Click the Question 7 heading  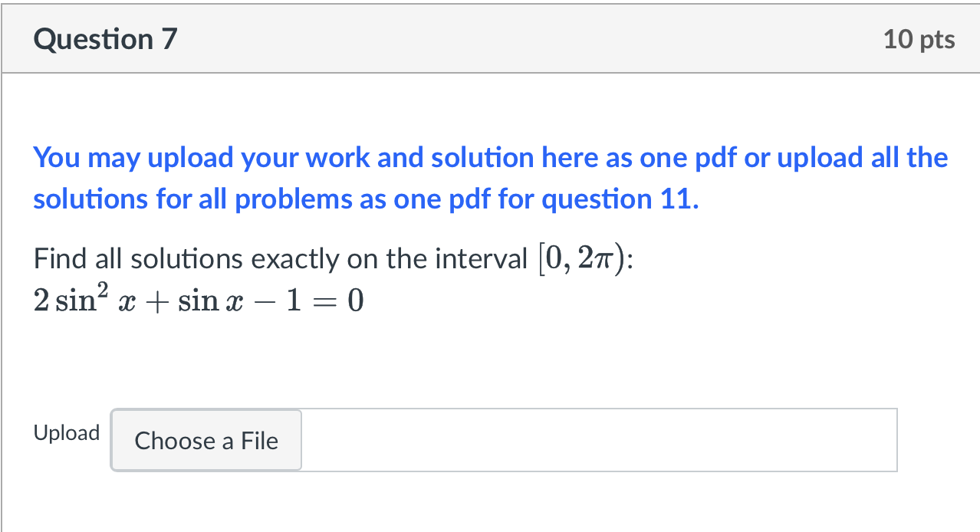point(105,39)
